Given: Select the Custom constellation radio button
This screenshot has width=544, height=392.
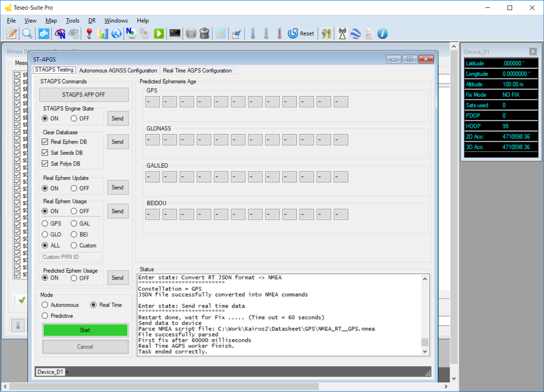Looking at the screenshot, I should click(84, 246).
